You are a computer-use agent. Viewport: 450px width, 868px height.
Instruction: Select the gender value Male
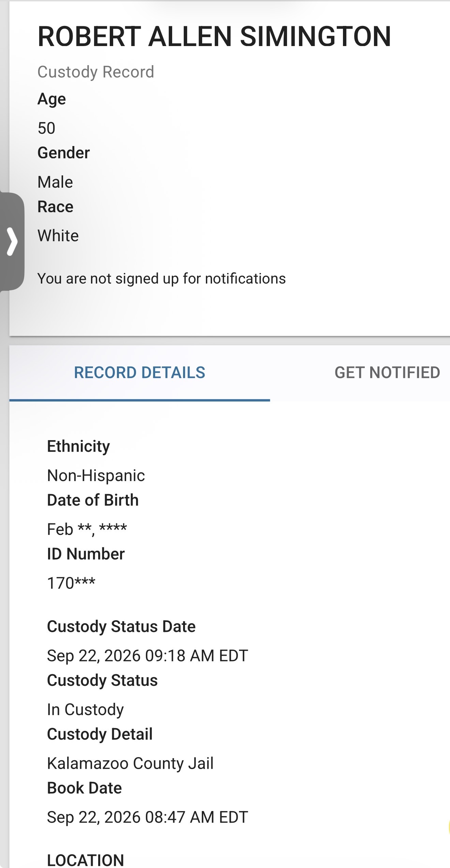[x=55, y=182]
